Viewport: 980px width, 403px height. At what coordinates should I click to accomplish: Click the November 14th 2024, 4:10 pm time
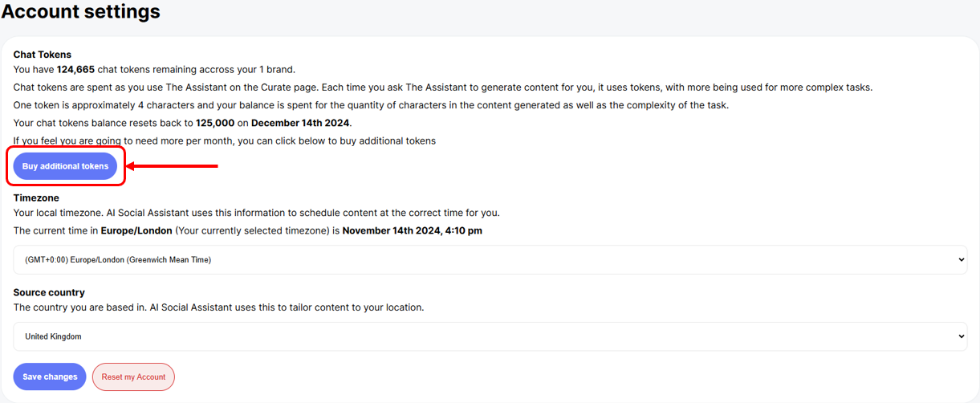coord(413,230)
